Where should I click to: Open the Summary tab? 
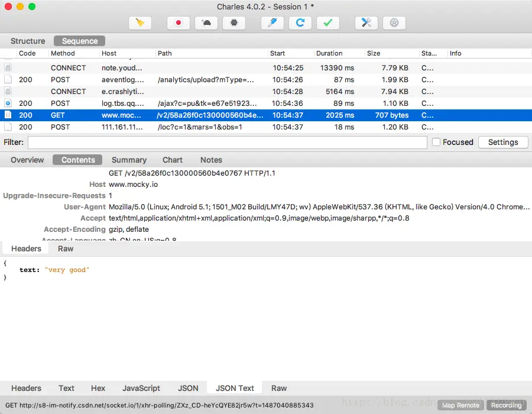[129, 160]
